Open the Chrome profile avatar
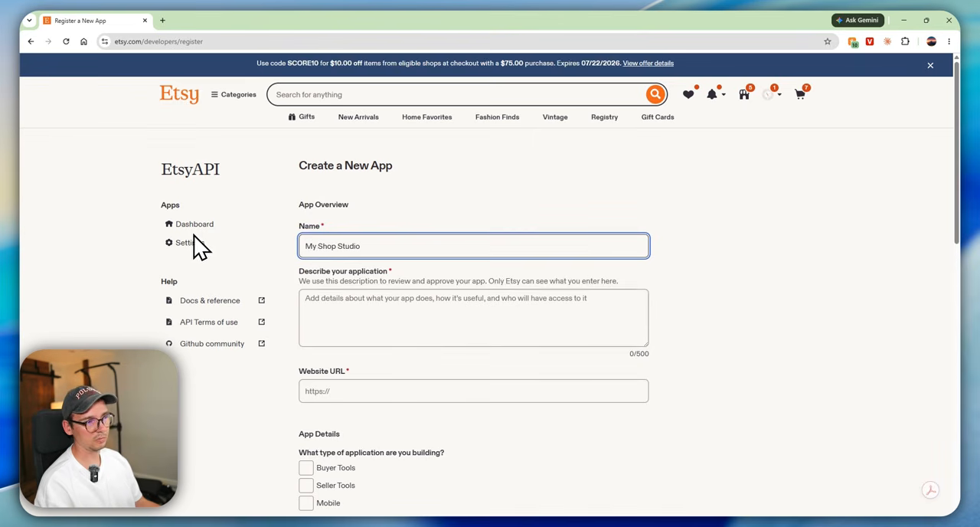This screenshot has height=527, width=980. pos(931,41)
